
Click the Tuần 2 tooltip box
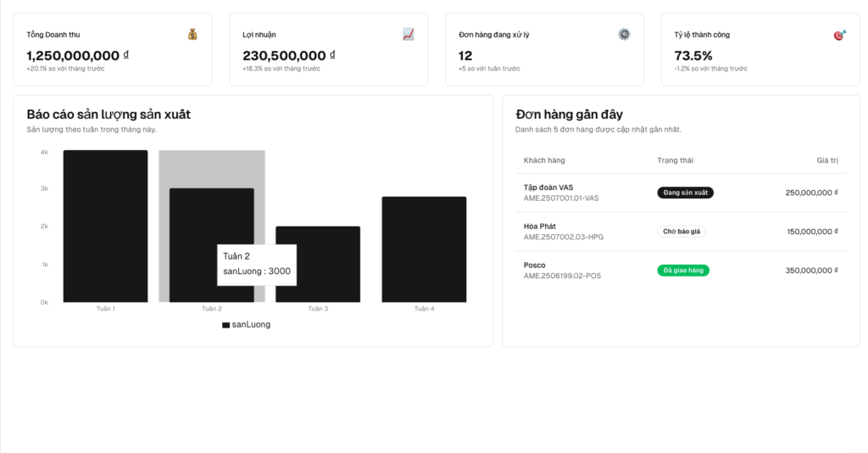pos(257,265)
